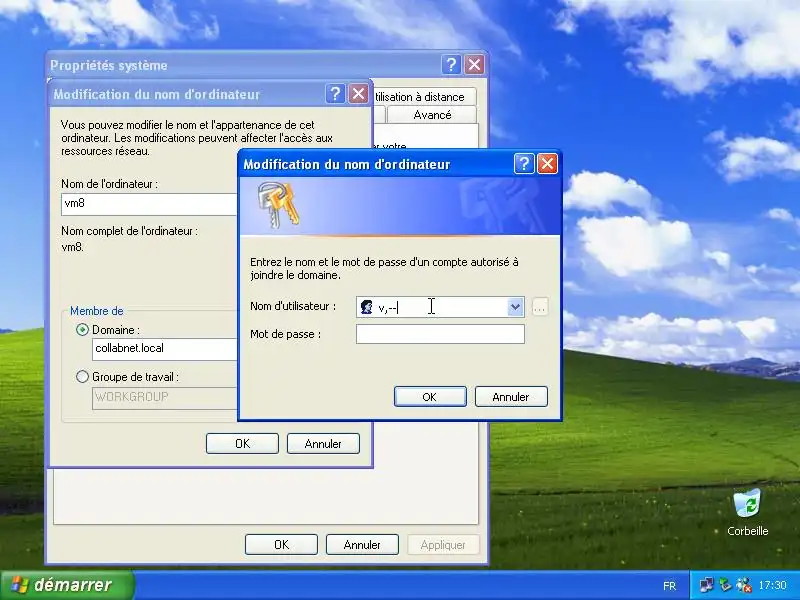Focus the Nom d'utilisateur text field
Screen dimensions: 800x600
440,307
